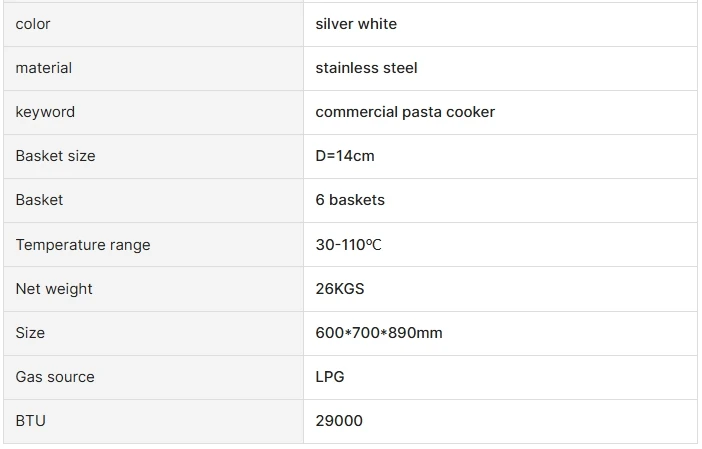Select the "6 baskets" value
Screen dimensions: 702x449
click(x=350, y=200)
